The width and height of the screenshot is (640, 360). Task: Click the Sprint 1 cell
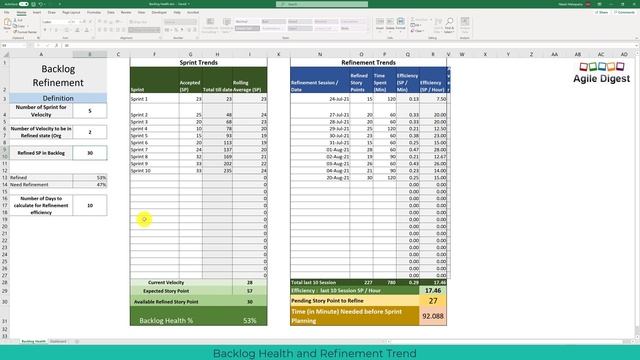[x=154, y=99]
